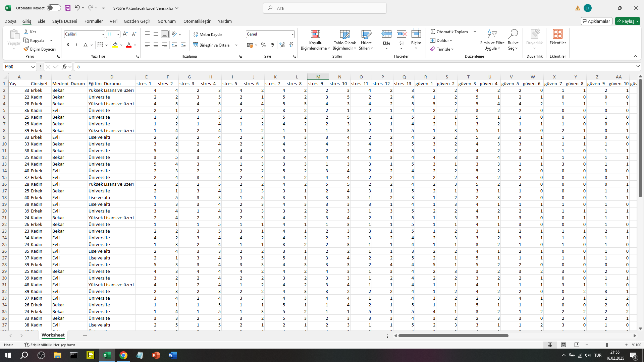Screen dimensions: 644x362
Task: Click Sırala ve Filtre Uygula
Action: click(x=492, y=40)
